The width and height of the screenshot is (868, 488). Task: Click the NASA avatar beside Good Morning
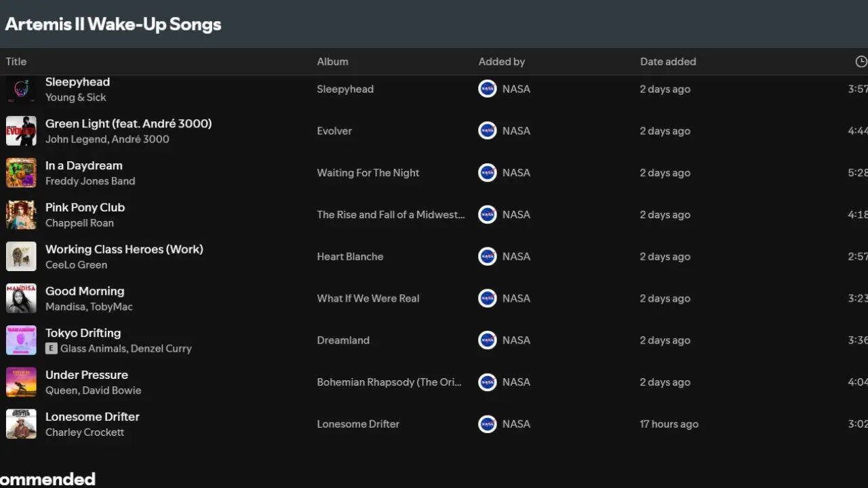tap(487, 298)
